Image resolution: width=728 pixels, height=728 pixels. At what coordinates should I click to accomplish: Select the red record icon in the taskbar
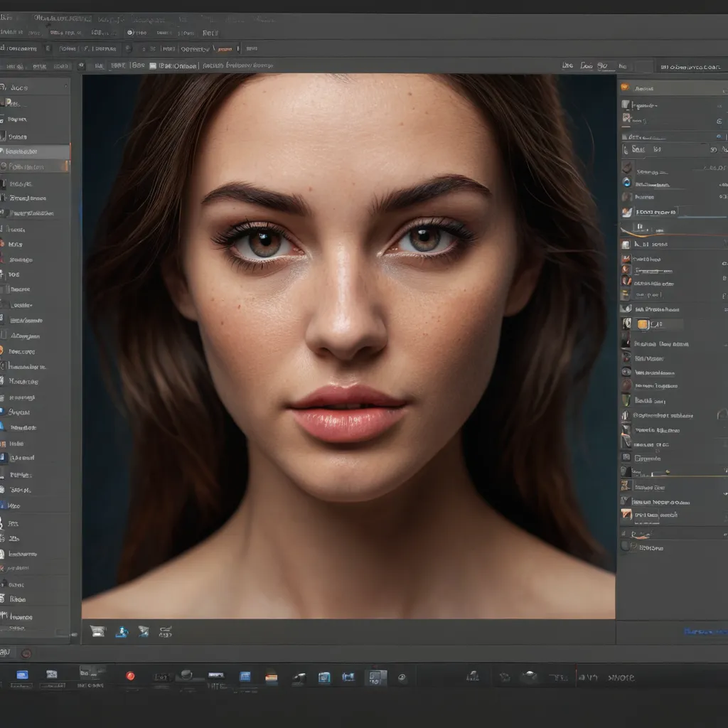[x=130, y=677]
